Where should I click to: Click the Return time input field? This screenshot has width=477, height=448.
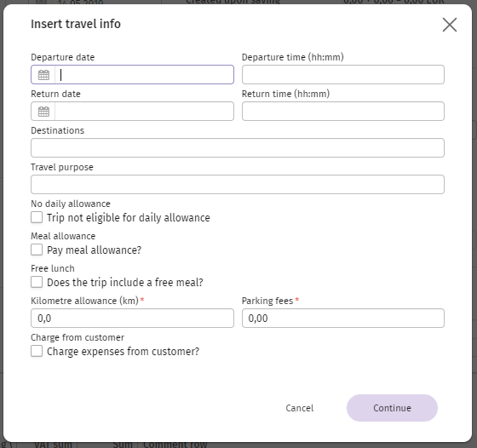click(x=342, y=111)
